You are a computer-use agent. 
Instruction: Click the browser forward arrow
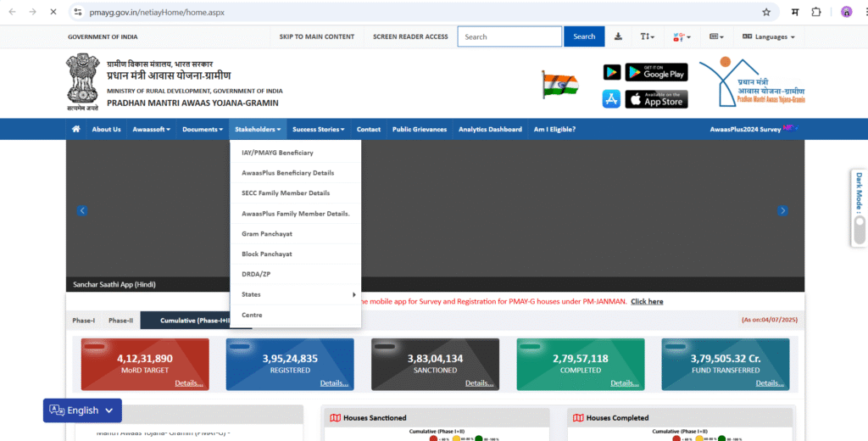pyautogui.click(x=33, y=12)
